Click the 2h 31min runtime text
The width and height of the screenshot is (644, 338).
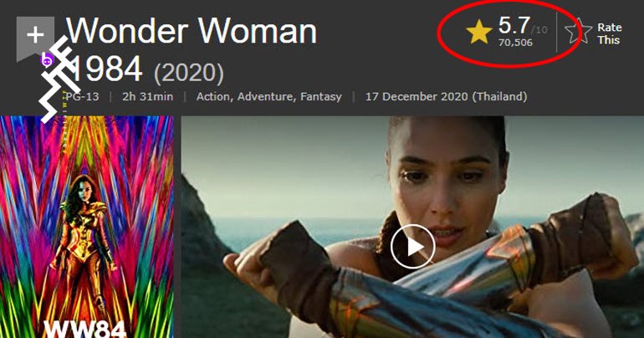click(147, 96)
